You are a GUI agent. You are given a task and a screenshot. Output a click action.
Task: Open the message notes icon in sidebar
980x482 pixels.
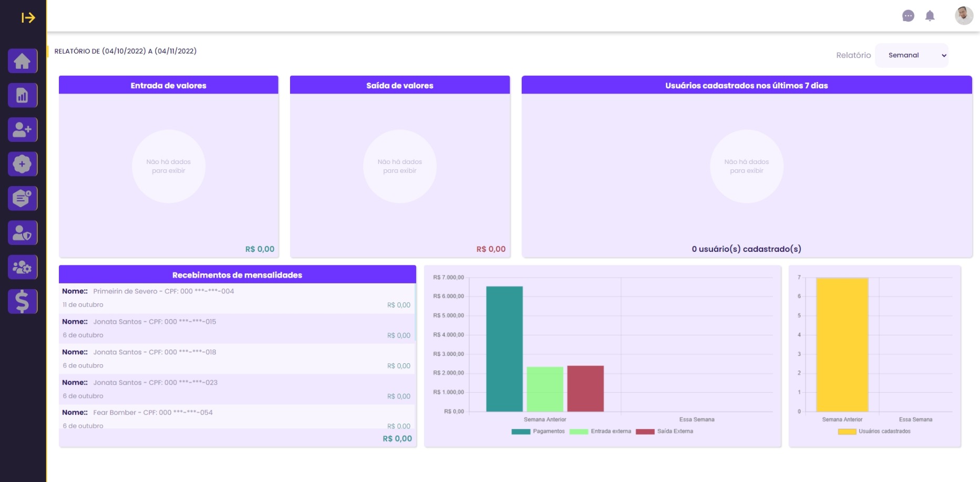(x=23, y=198)
